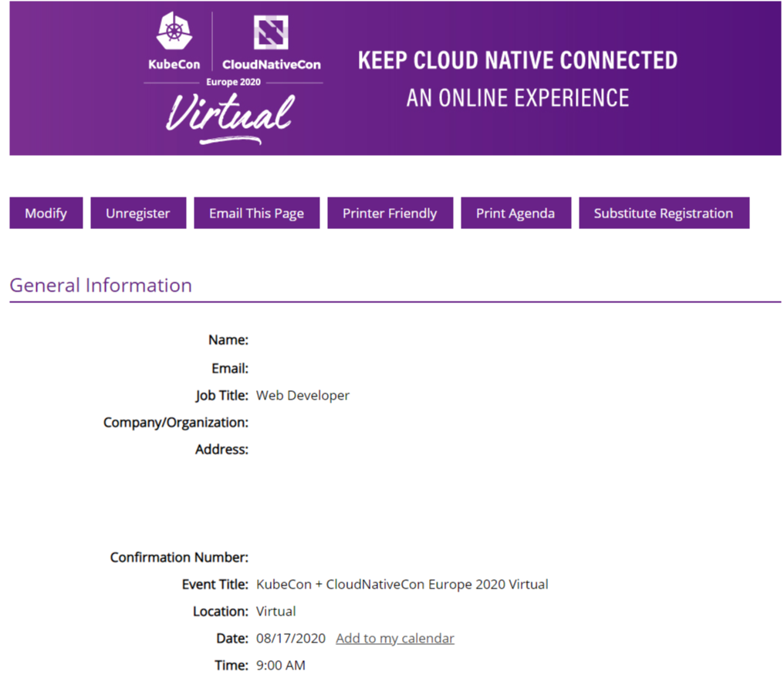Image resolution: width=784 pixels, height=688 pixels.
Task: Click the 'Confirmation Number:' label
Action: 180,557
